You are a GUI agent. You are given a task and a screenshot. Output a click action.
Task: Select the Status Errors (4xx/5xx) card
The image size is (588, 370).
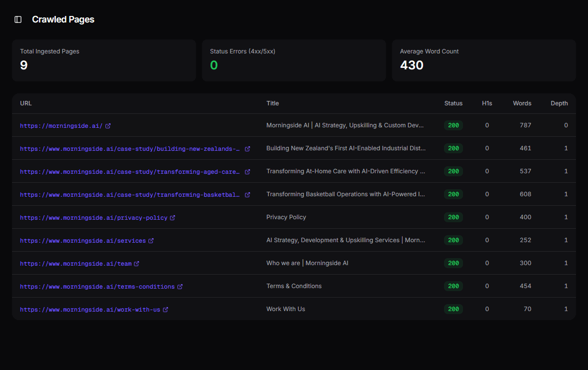(x=294, y=60)
